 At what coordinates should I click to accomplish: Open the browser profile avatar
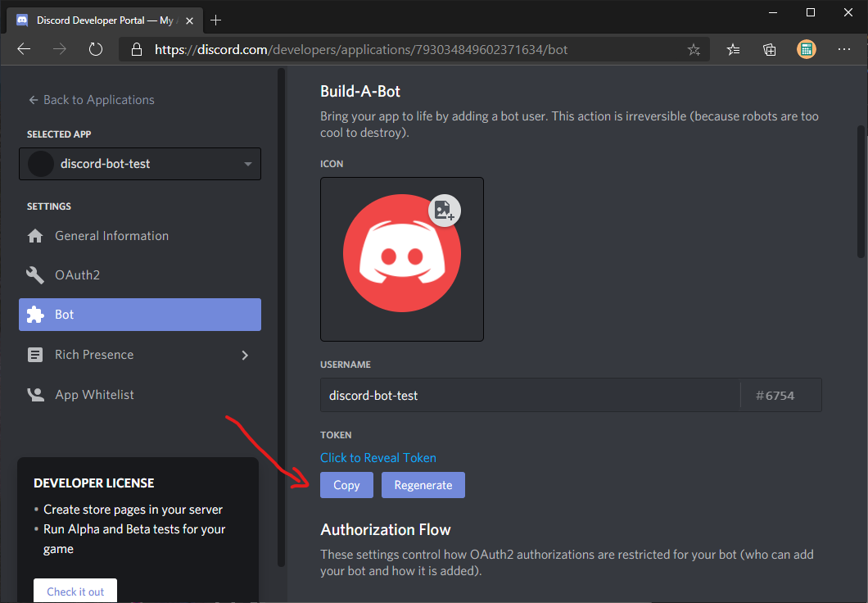(x=806, y=49)
